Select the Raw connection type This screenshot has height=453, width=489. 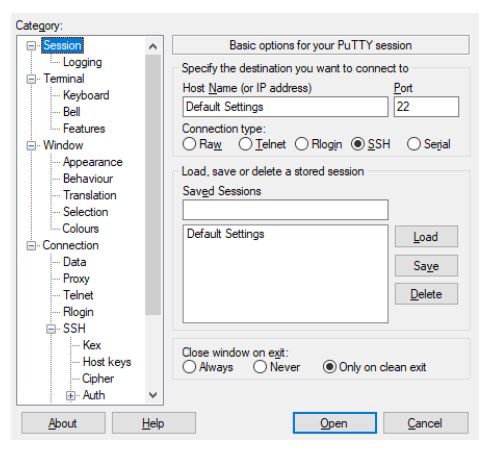189,144
